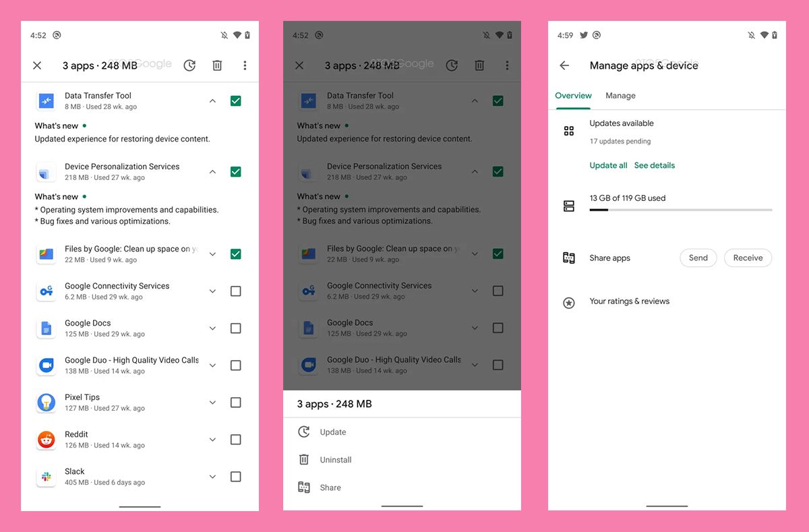Collapse Device Personalization Services details in the left phone
The image size is (809, 532).
pyautogui.click(x=212, y=172)
